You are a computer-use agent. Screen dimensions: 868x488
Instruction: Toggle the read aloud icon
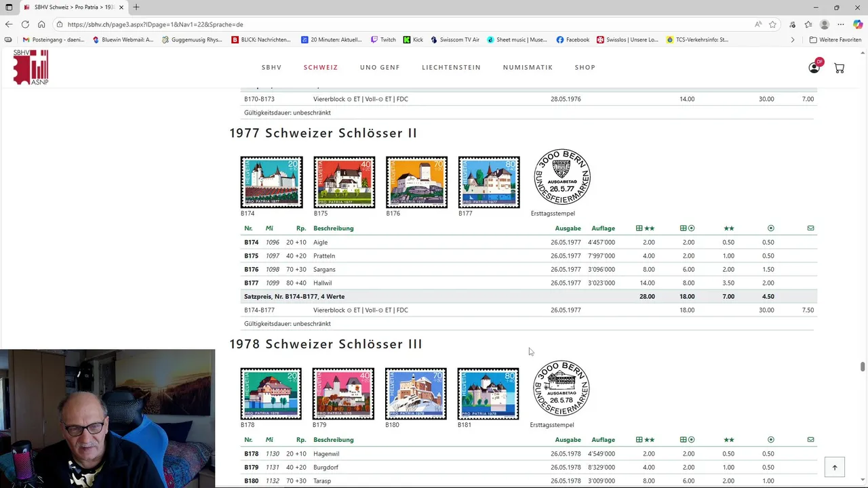coord(758,24)
